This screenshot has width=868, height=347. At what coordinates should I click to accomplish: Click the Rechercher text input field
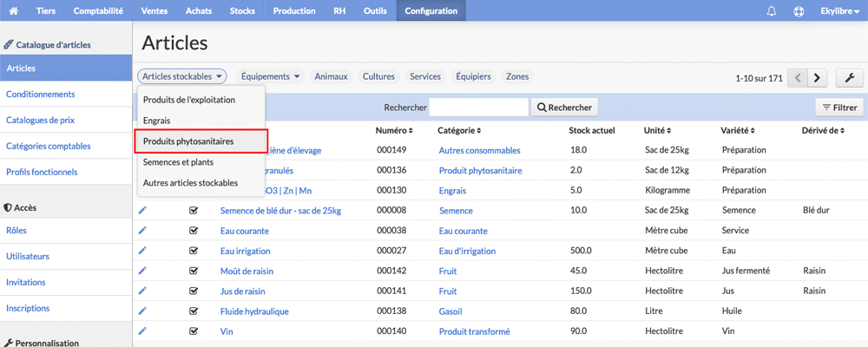tap(478, 108)
